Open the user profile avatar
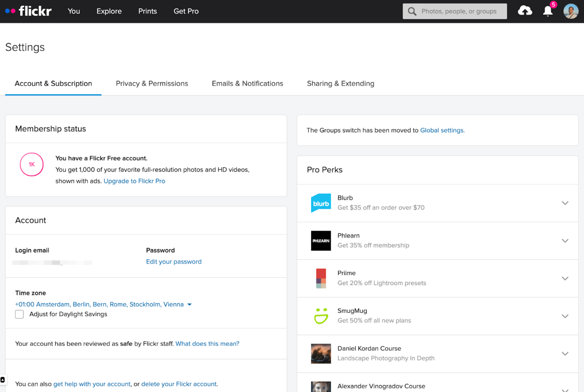 tap(571, 11)
